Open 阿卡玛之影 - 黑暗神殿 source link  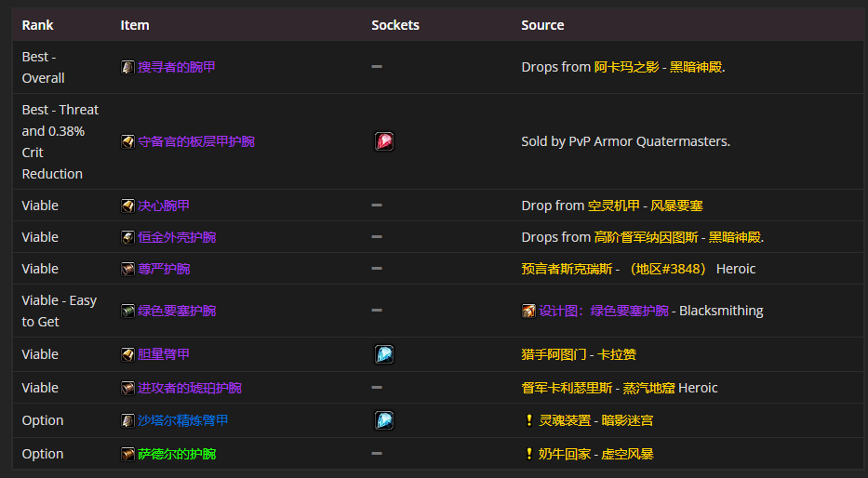(x=658, y=67)
